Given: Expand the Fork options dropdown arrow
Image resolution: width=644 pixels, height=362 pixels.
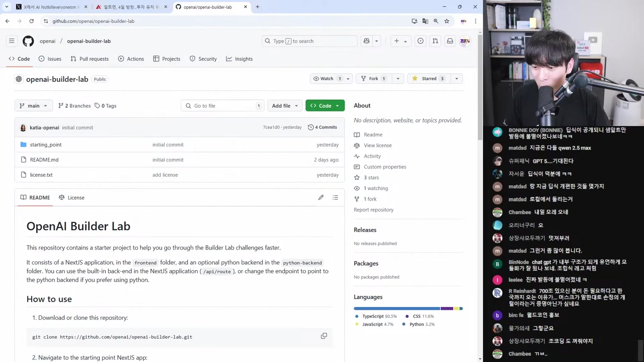Looking at the screenshot, I should pyautogui.click(x=398, y=79).
